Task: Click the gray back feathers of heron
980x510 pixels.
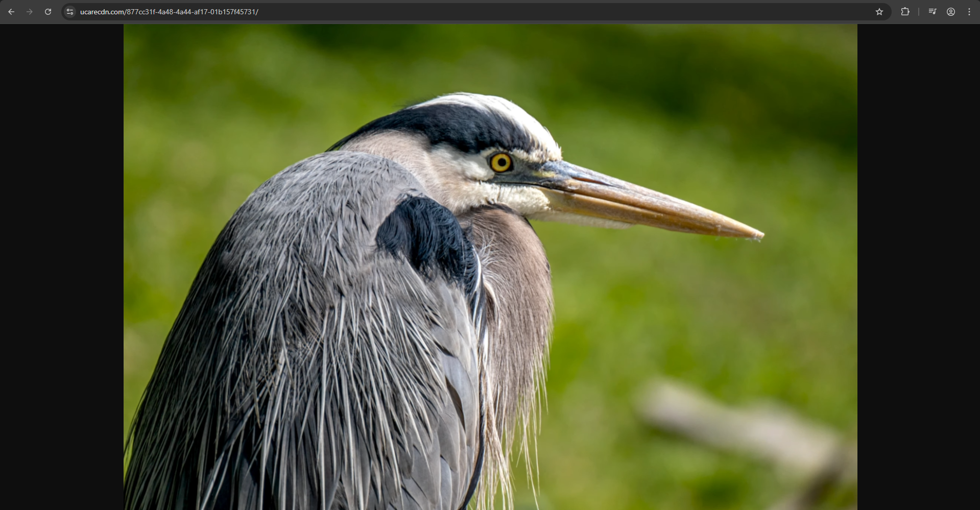Action: tap(306, 306)
